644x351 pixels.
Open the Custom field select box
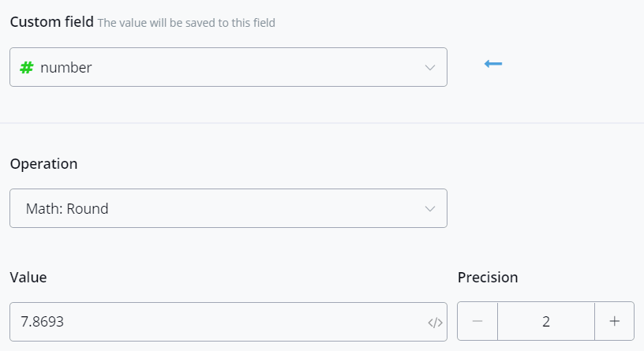click(x=228, y=68)
